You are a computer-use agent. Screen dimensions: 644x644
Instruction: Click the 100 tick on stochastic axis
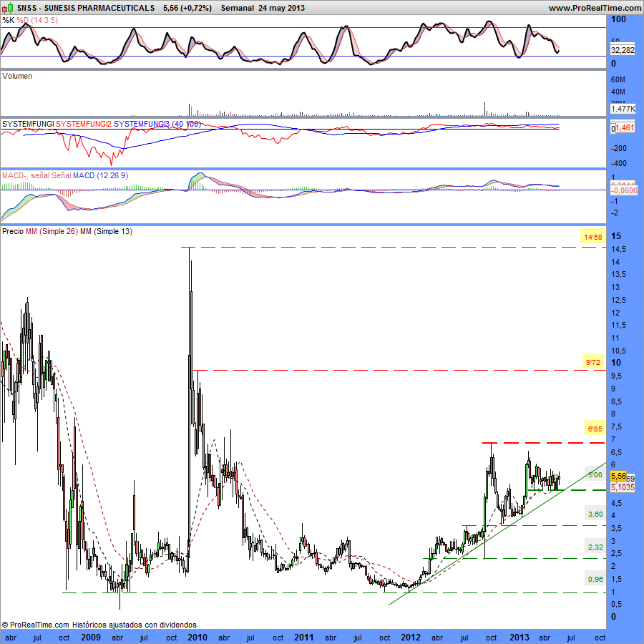tap(618, 19)
